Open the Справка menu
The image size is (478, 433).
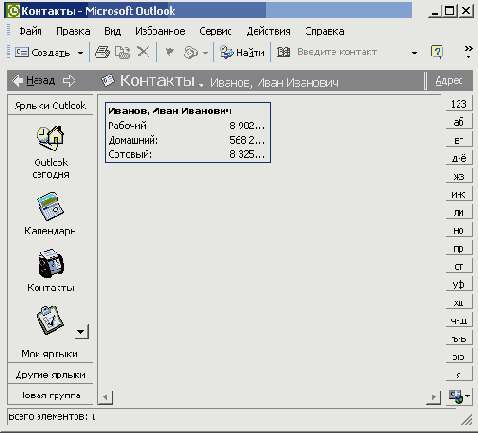[x=325, y=31]
